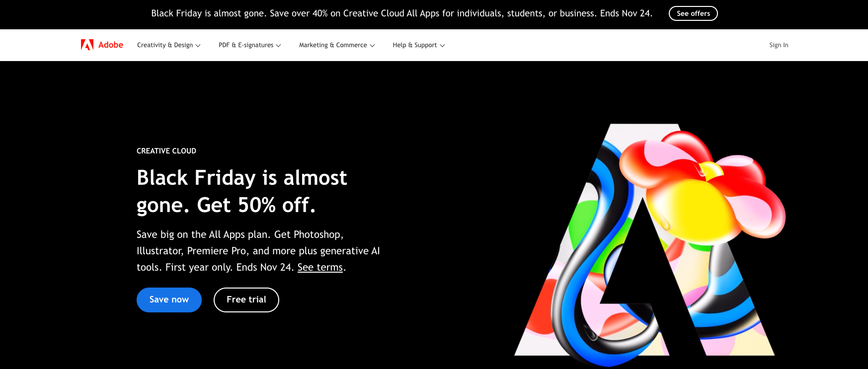Expand the Marketing & Commerce chevron arrow
This screenshot has width=868, height=369.
click(x=372, y=45)
